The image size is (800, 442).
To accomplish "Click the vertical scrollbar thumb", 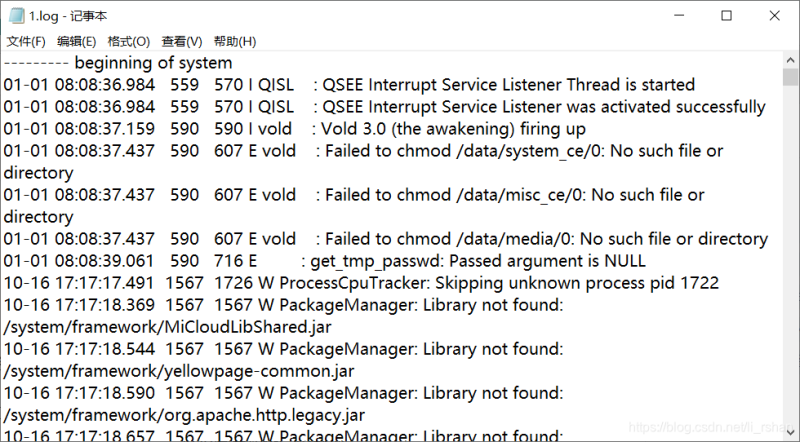I will pos(790,77).
